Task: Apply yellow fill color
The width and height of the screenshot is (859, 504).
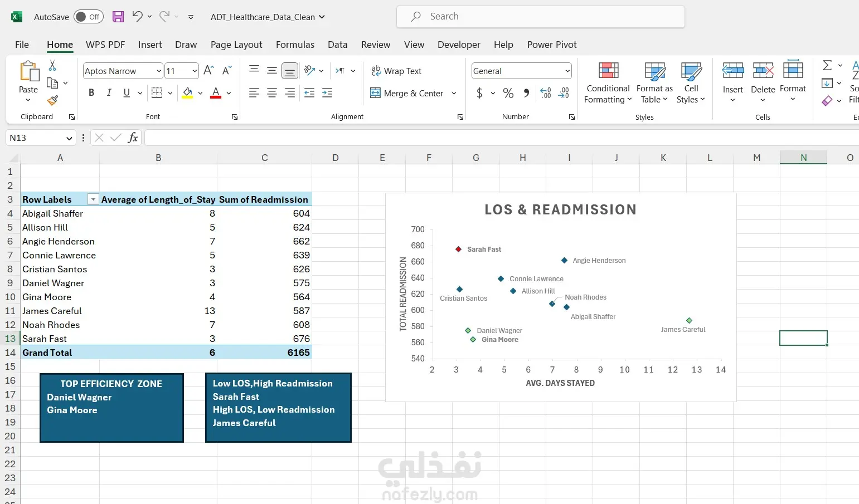Action: point(188,93)
